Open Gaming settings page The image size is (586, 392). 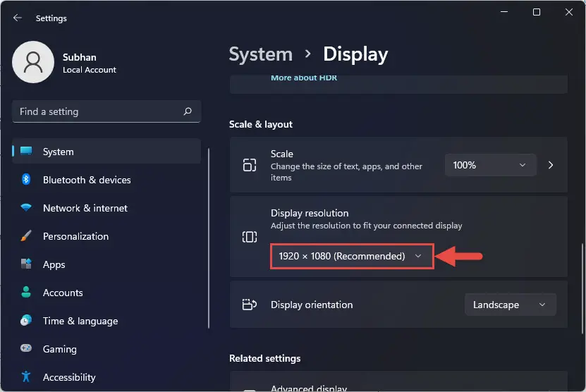[106, 349]
